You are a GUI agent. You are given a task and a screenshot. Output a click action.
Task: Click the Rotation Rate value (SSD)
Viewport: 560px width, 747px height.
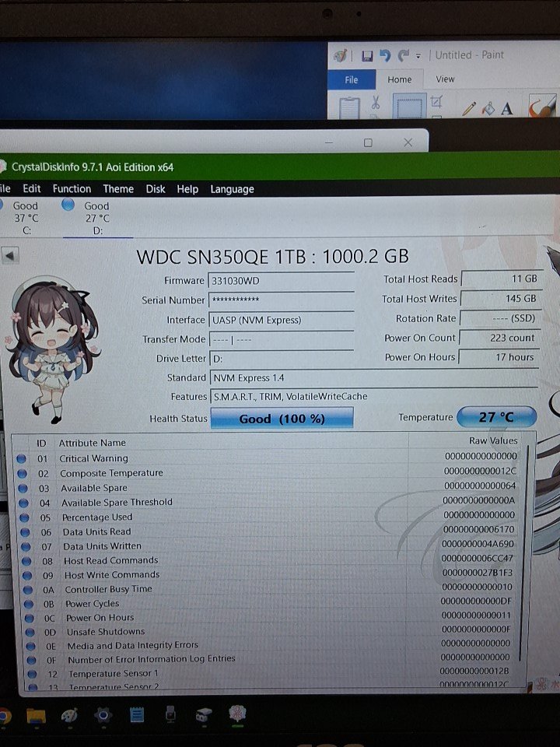pyautogui.click(x=499, y=318)
